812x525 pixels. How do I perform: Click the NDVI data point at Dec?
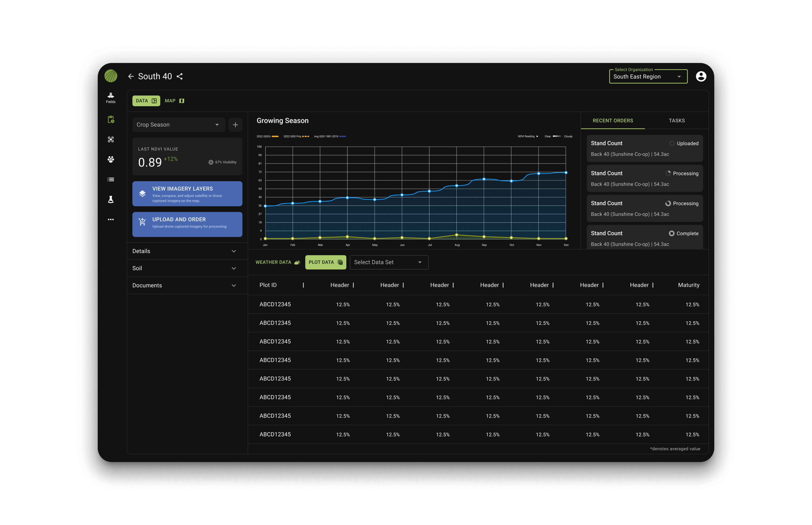[x=566, y=172]
